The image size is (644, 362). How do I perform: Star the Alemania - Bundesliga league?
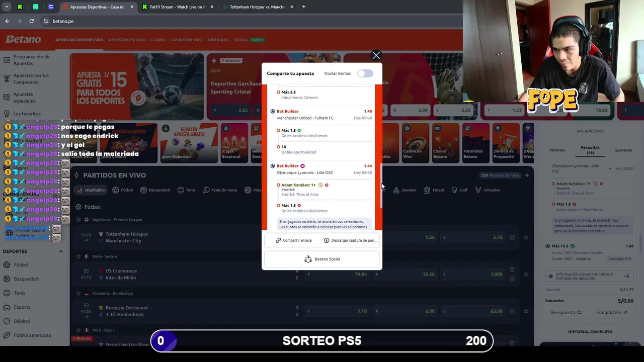click(x=78, y=293)
